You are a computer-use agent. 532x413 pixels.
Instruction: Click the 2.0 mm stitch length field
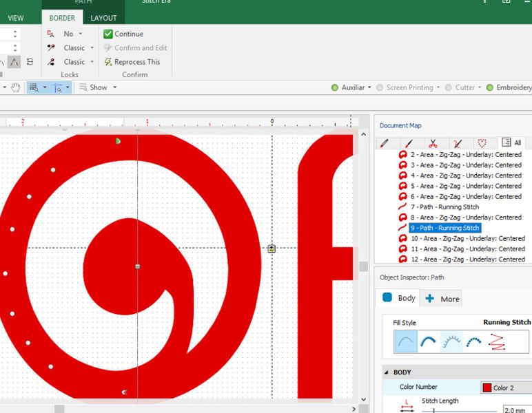518,409
